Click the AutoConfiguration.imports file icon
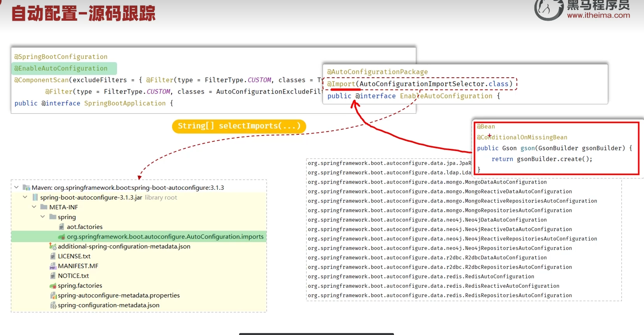The height and width of the screenshot is (335, 644). click(62, 237)
